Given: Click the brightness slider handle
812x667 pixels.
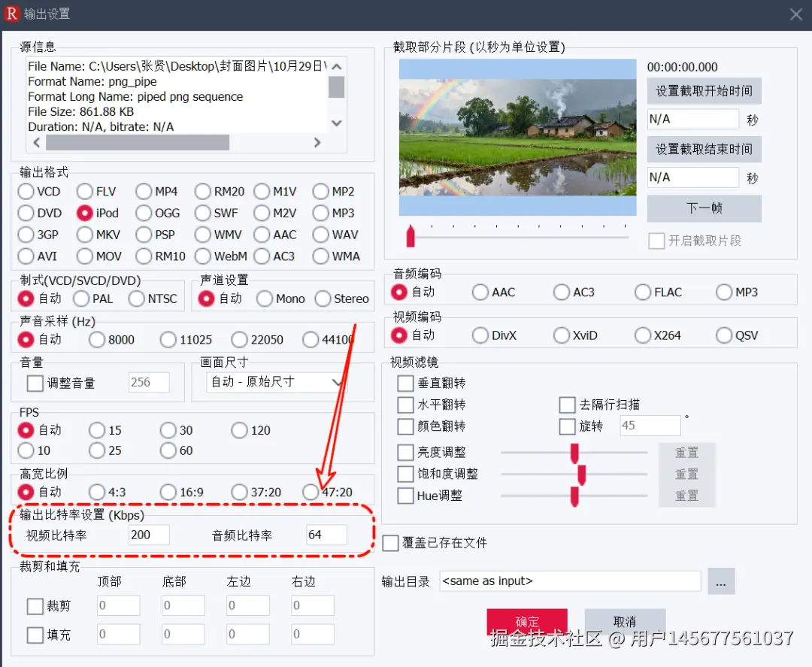Looking at the screenshot, I should [574, 453].
